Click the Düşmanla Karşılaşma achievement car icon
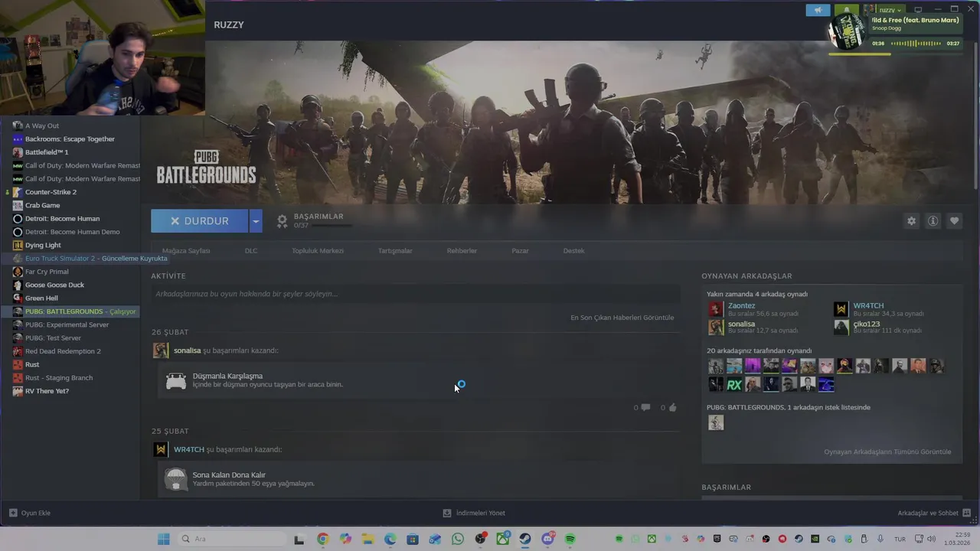 176,380
